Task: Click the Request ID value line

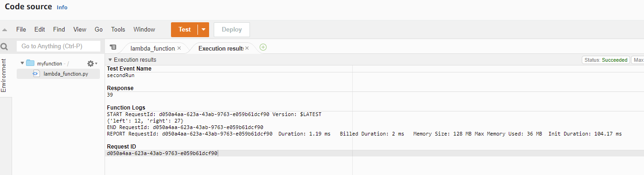Action: click(162, 153)
